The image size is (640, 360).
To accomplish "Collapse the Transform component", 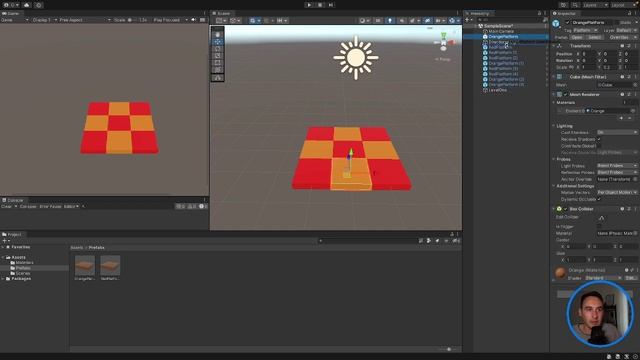I will [554, 46].
